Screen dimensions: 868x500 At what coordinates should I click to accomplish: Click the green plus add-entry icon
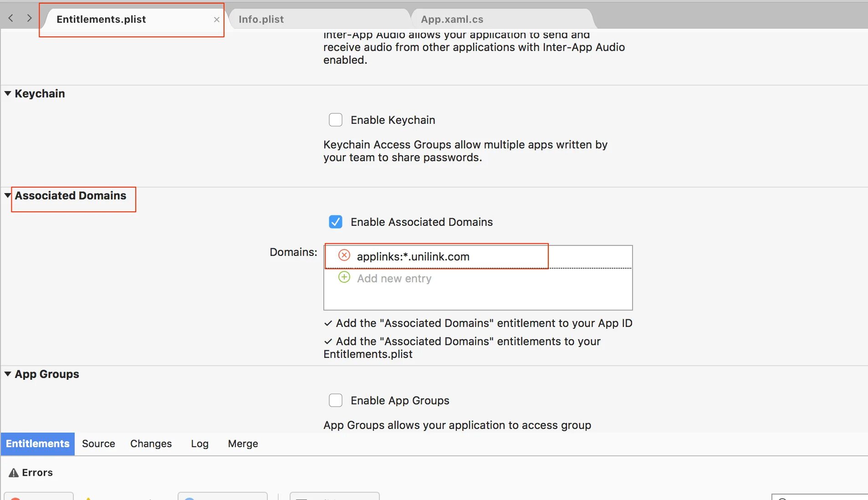click(344, 277)
